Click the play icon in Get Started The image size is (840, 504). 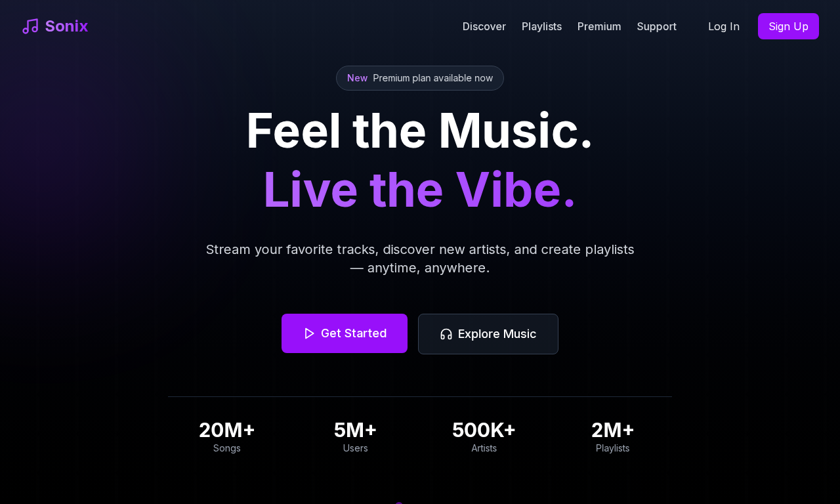[x=309, y=333]
